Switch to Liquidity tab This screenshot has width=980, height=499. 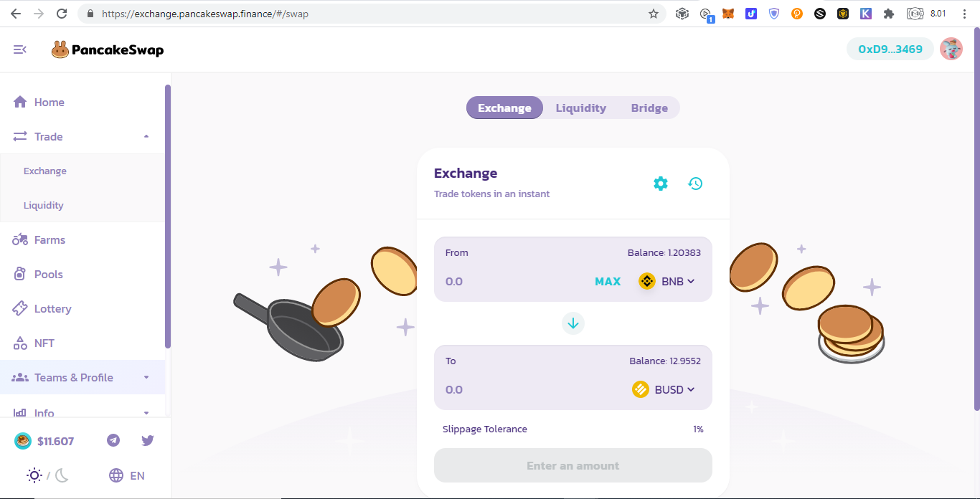tap(581, 108)
